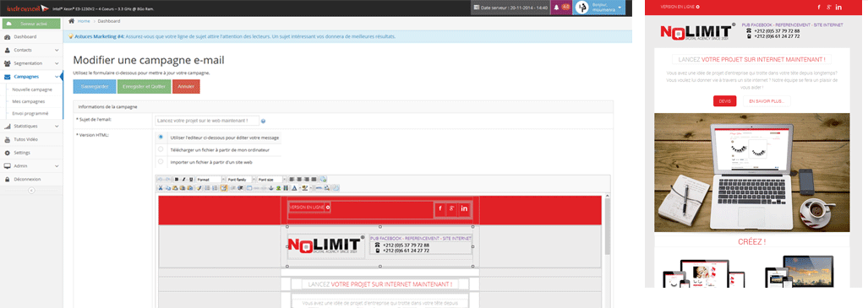Click the help icon beside the subject field
This screenshot has height=308, width=868.
263,121
